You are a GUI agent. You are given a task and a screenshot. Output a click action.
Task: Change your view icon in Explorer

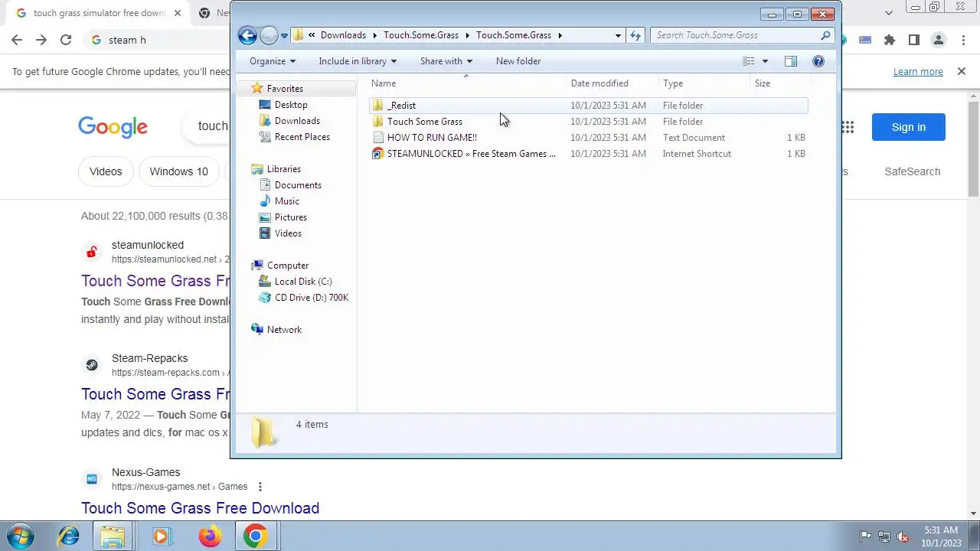749,61
